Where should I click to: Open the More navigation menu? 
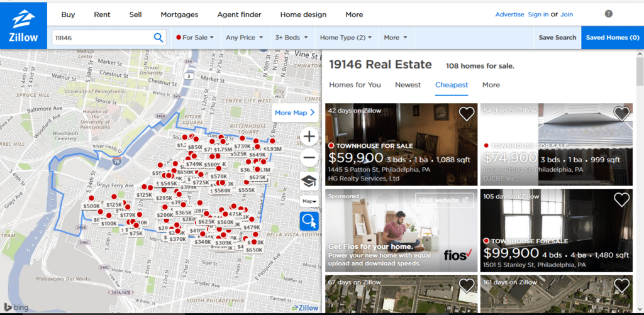tap(354, 14)
